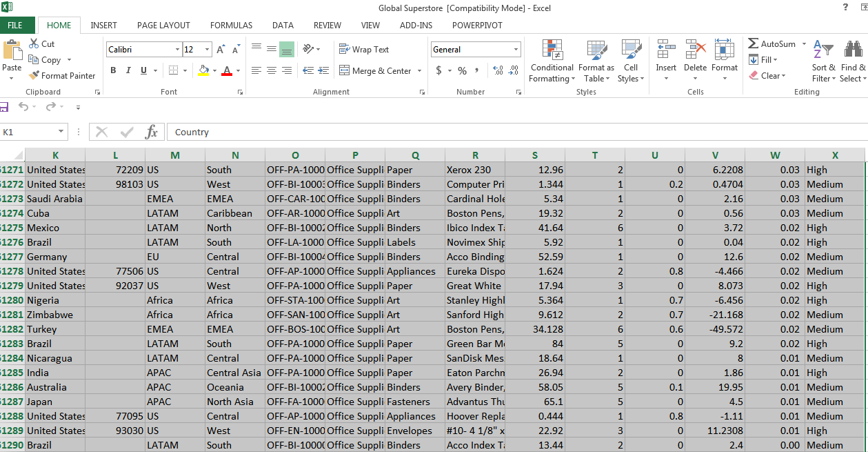This screenshot has height=452, width=868.
Task: Open the Calibri font name dropdown
Action: (176, 50)
